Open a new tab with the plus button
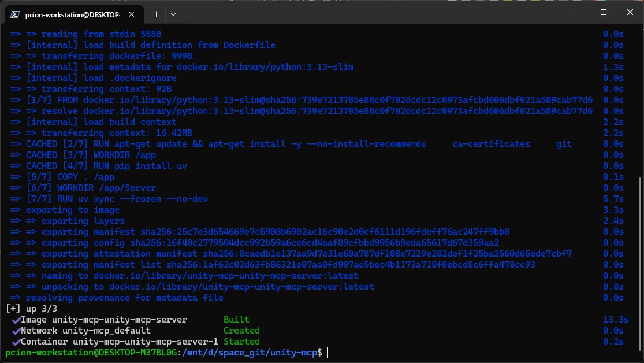Image resolution: width=644 pixels, height=363 pixels. tap(156, 13)
